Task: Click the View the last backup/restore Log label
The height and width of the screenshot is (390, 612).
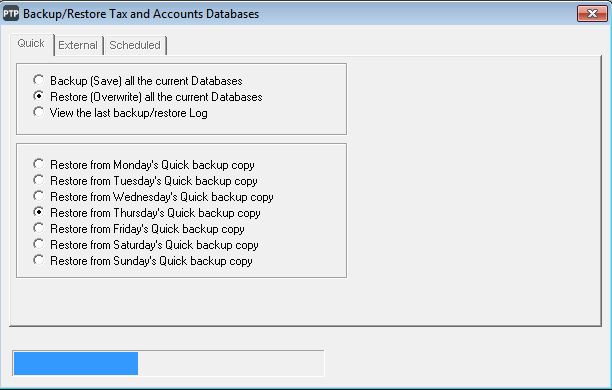Action: tap(129, 113)
